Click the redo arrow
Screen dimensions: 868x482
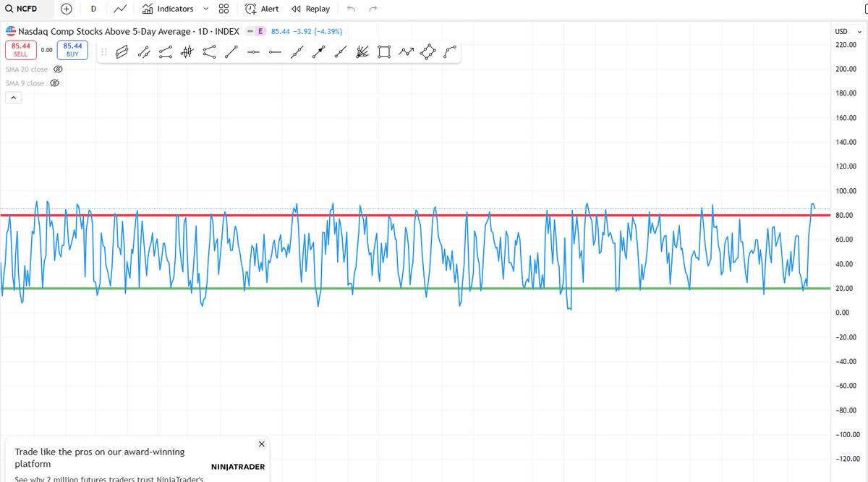[x=373, y=9]
